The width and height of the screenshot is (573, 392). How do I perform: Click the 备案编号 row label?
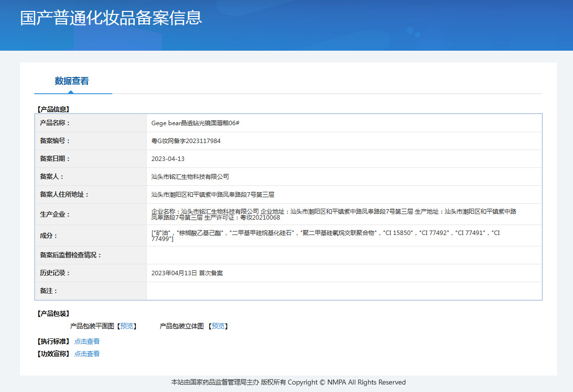pyautogui.click(x=55, y=141)
